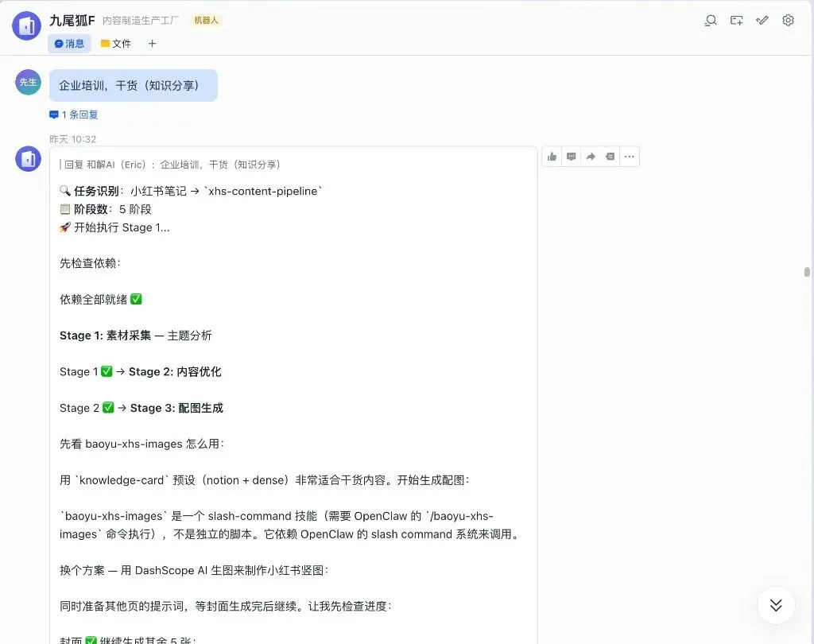814x644 pixels.
Task: Click the 内容制造生产工厂 description text
Action: 141,20
